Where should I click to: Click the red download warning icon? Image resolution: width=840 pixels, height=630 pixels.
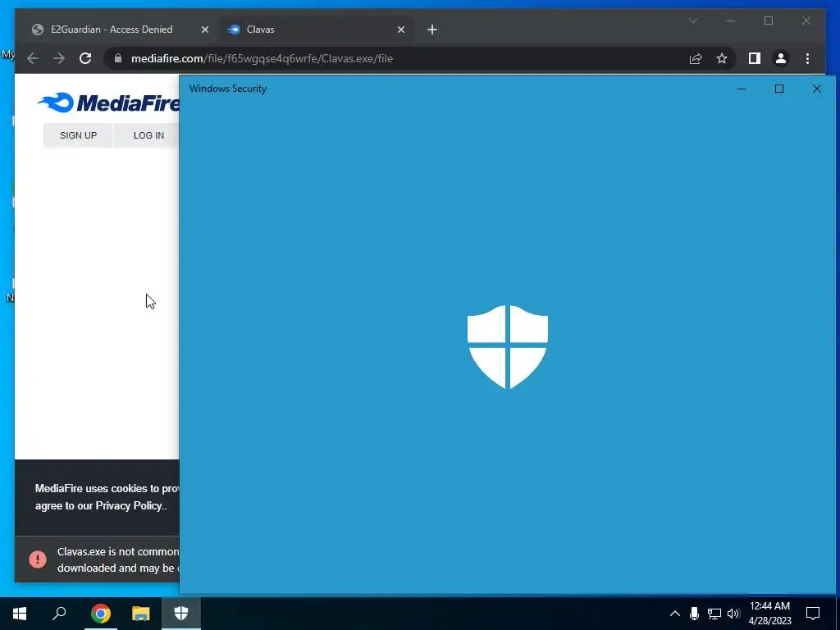(38, 559)
